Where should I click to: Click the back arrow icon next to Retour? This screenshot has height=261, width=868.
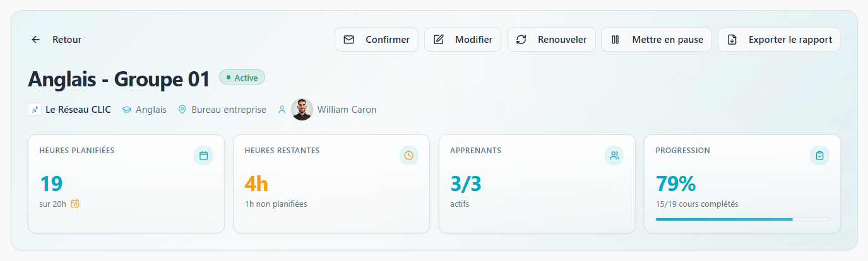click(36, 40)
